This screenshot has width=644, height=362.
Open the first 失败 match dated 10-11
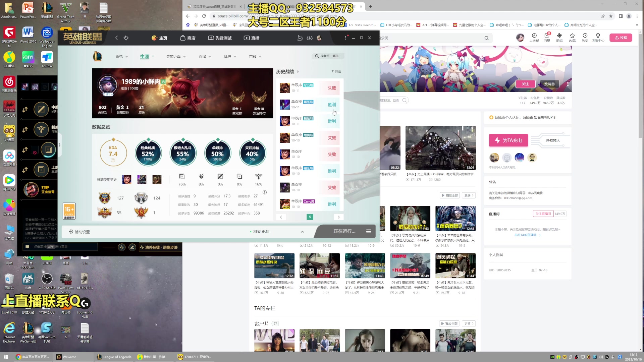pos(310,88)
